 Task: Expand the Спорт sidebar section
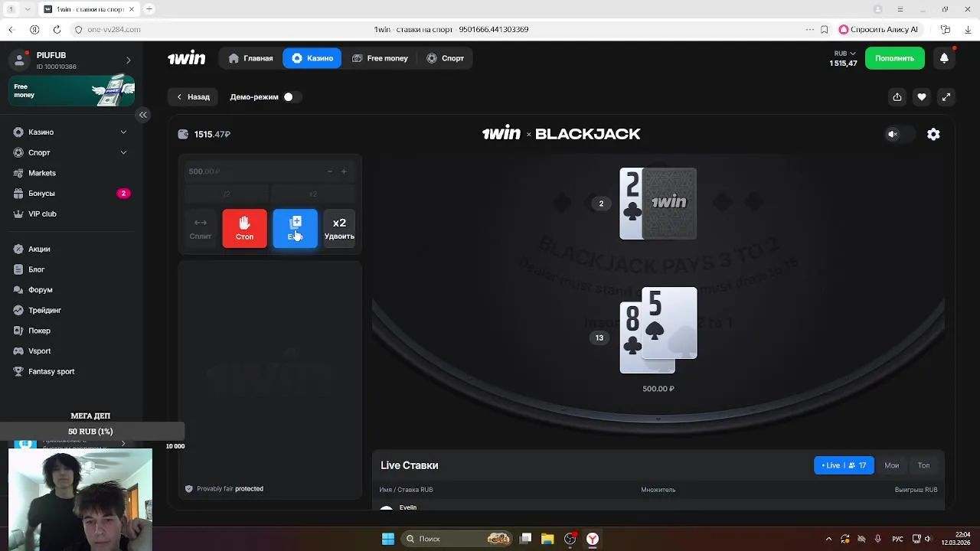(x=123, y=152)
